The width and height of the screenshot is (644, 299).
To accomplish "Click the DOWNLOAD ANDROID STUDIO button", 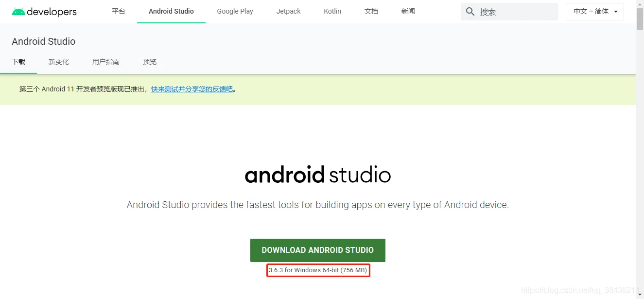I will coord(318,250).
